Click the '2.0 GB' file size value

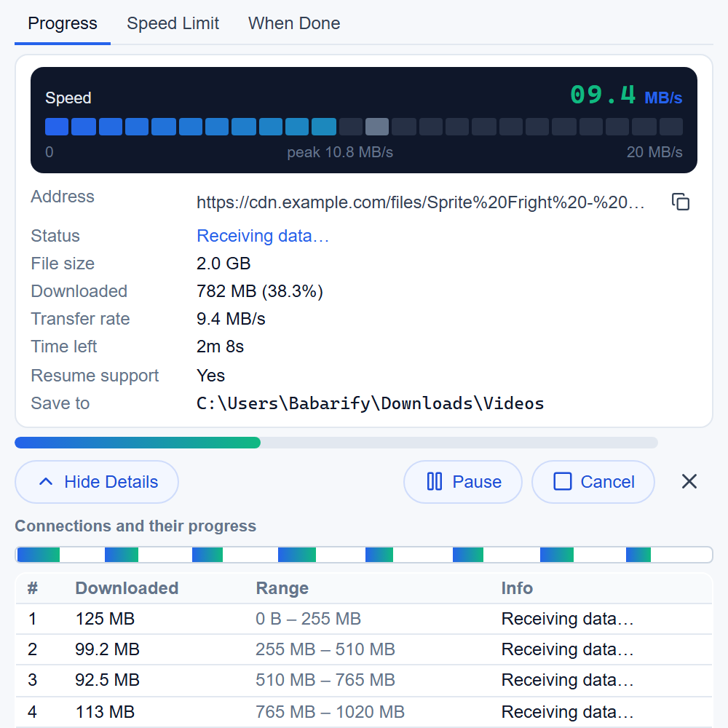(x=223, y=264)
